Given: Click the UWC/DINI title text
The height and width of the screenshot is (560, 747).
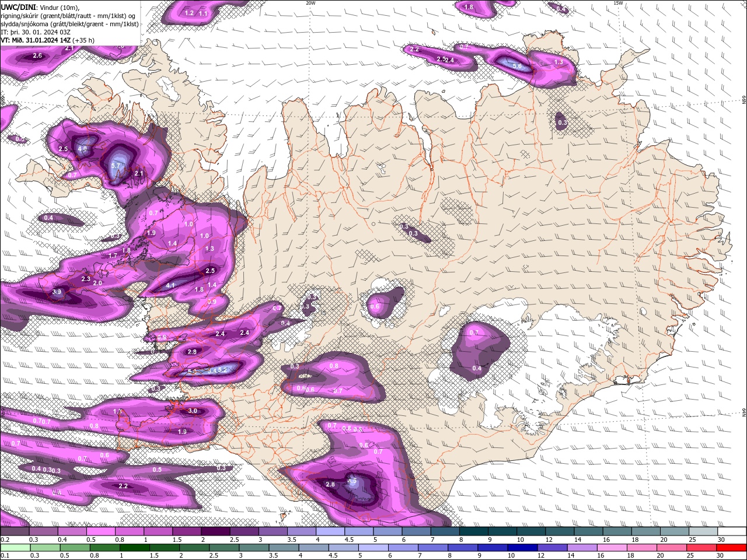Looking at the screenshot, I should pos(19,7).
